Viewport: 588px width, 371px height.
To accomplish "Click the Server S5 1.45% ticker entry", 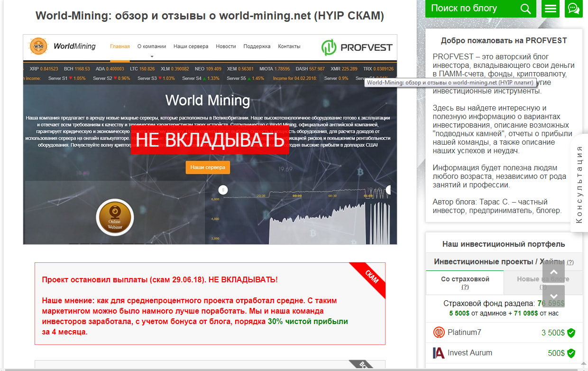I will (246, 78).
